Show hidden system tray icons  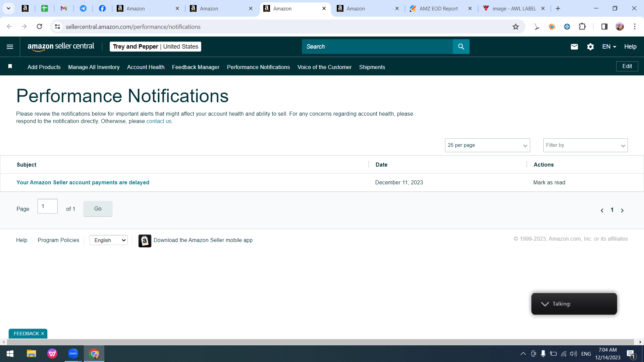coord(523,354)
